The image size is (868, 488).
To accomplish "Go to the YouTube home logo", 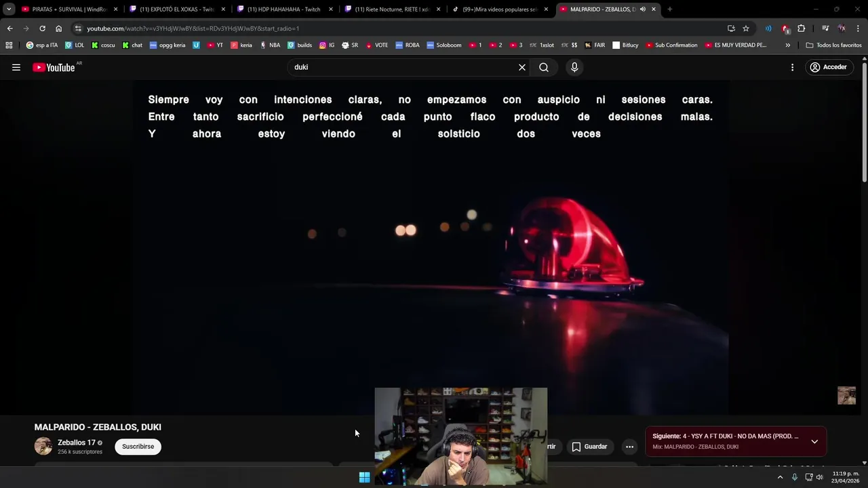I will (x=54, y=67).
